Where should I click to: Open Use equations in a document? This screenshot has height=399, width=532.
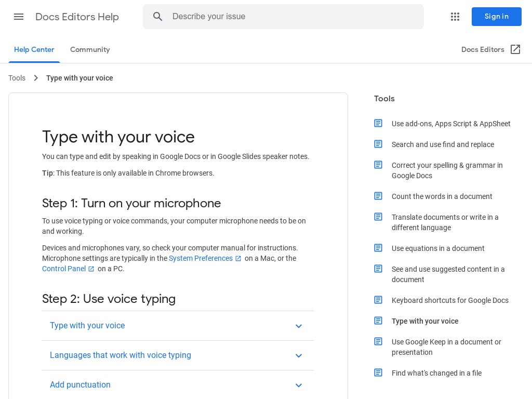pos(438,248)
